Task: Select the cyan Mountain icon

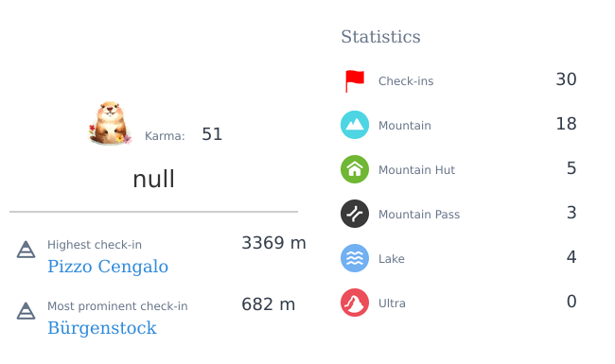Action: point(355,125)
